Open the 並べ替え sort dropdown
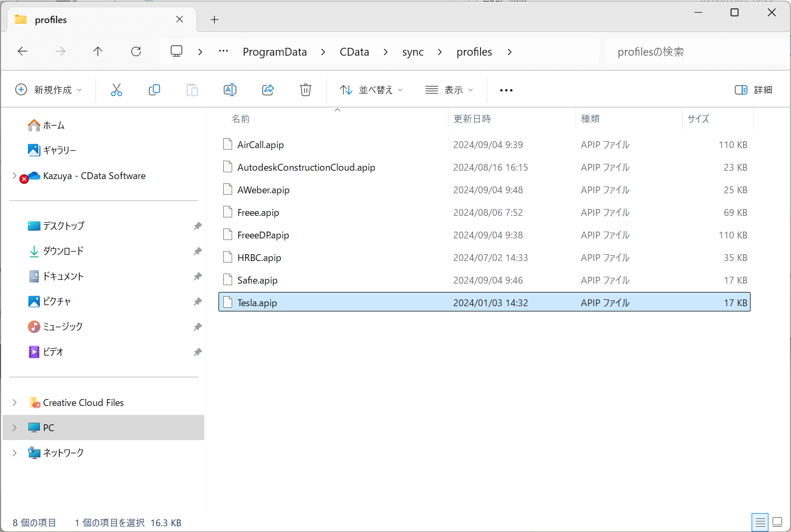The image size is (791, 532). point(371,90)
